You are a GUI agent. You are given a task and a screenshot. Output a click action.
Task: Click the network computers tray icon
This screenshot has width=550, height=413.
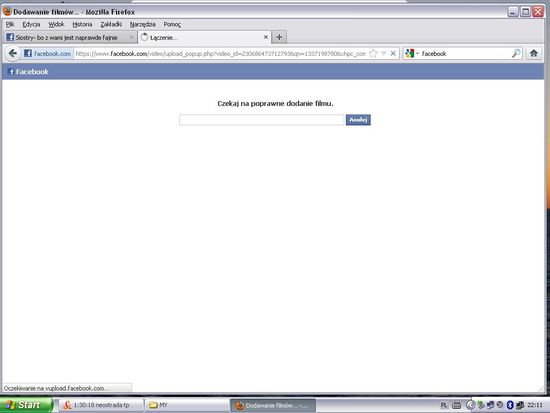pyautogui.click(x=490, y=405)
